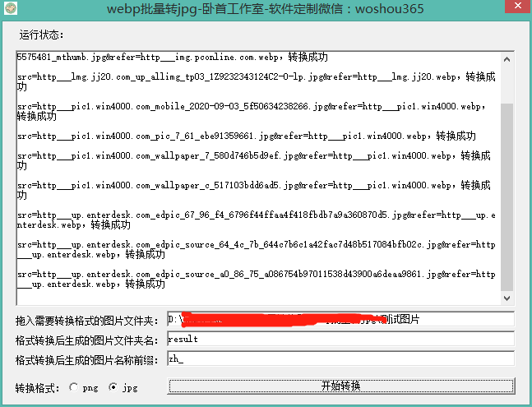This screenshot has height=407, width=532.
Task: Click the 开始转换 button
Action: pos(341,386)
